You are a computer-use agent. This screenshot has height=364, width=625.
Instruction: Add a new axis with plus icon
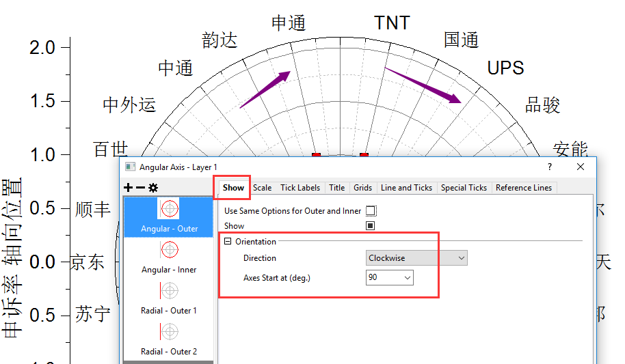pyautogui.click(x=128, y=188)
